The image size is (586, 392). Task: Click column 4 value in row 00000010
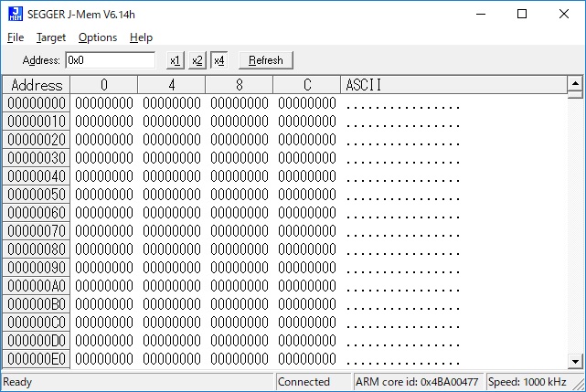[172, 122]
